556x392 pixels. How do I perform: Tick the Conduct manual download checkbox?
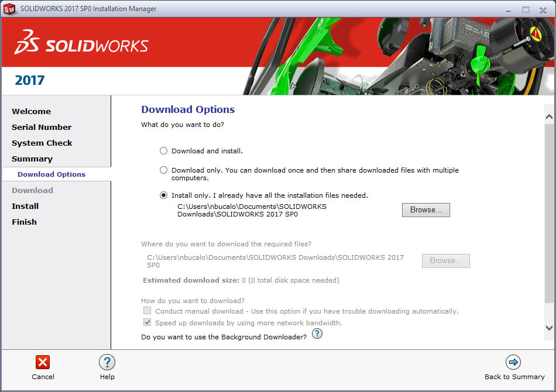(147, 311)
